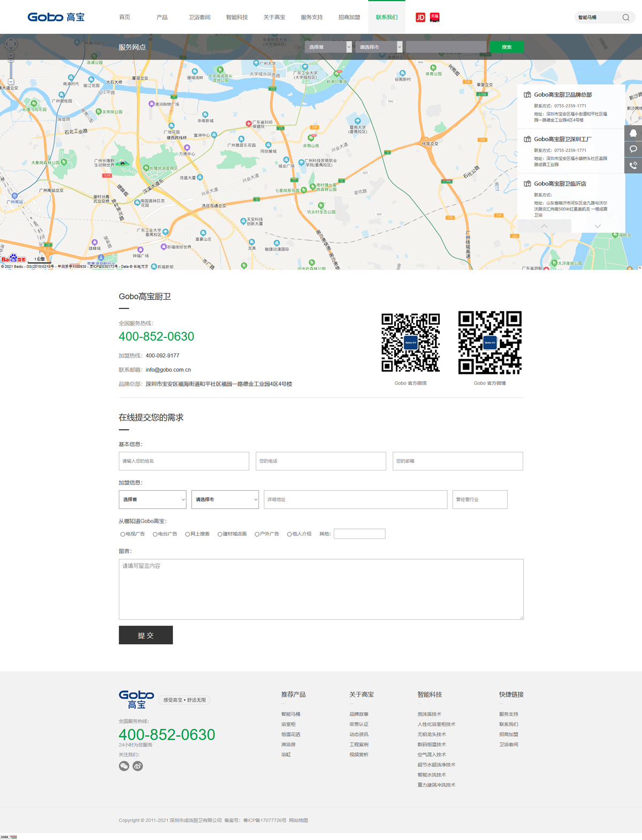Viewport: 642px width, 840px height.
Task: Open the 招商加盟 navigation item
Action: click(x=349, y=17)
